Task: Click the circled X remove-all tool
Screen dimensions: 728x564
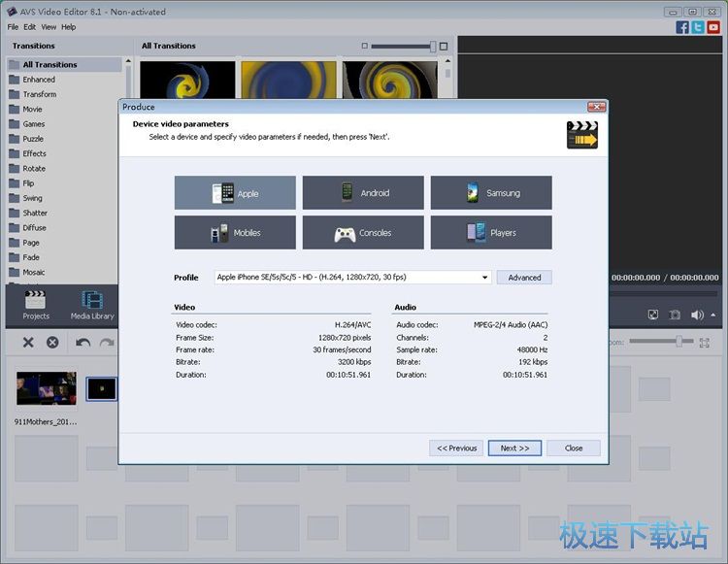Action: (x=52, y=343)
